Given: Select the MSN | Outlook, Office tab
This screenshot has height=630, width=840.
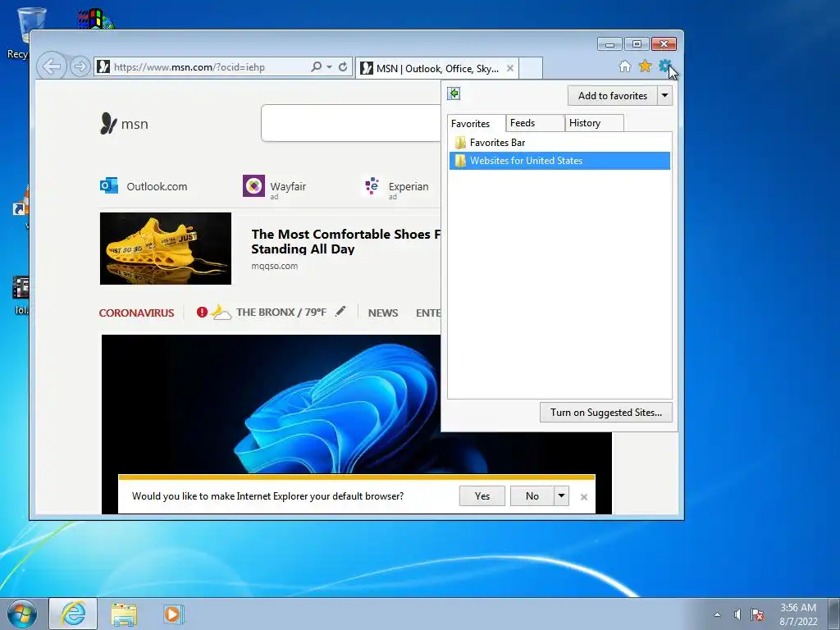Looking at the screenshot, I should [x=436, y=69].
